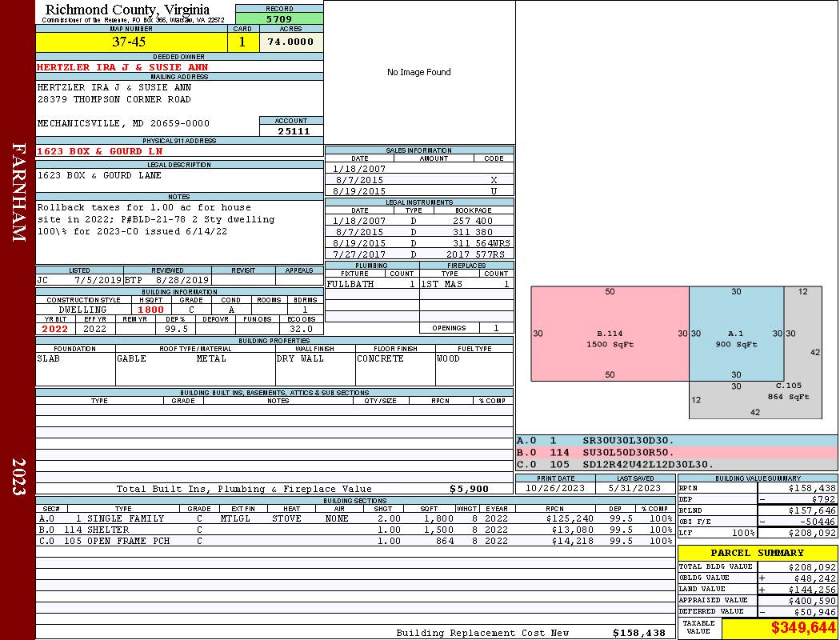Viewport: 840px width, 640px height.
Task: Click the RCLND value $157,646
Action: [x=812, y=510]
